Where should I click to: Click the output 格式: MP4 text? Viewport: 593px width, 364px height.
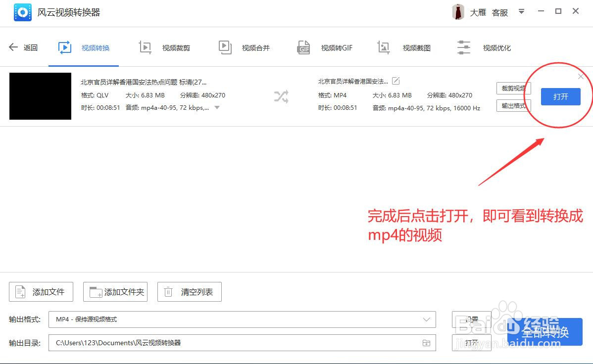[332, 95]
